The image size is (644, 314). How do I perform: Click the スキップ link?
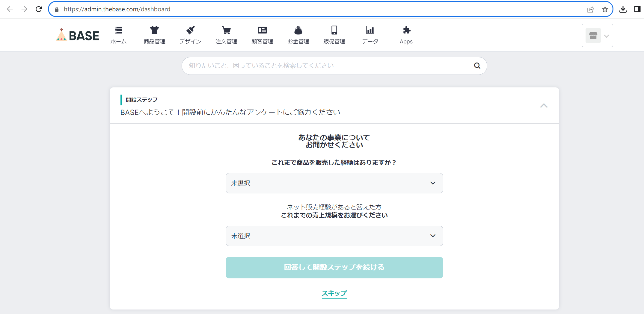tap(334, 293)
